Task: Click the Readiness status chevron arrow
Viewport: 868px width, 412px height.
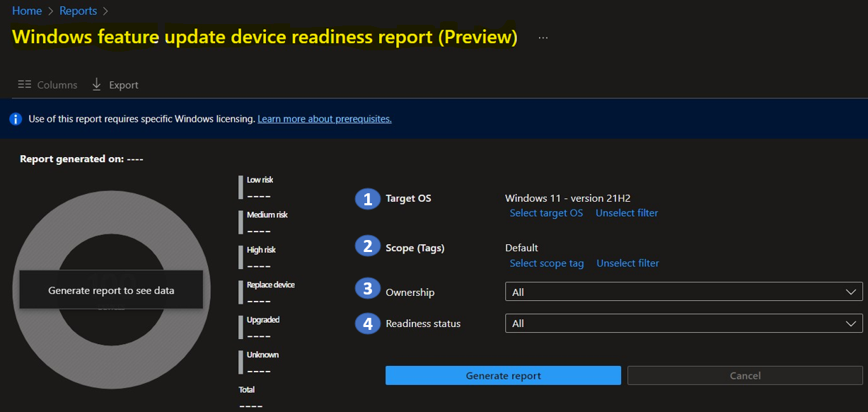Action: pos(850,323)
